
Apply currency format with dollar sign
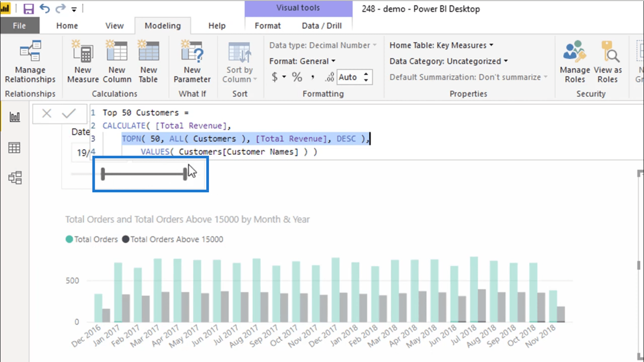(x=275, y=77)
